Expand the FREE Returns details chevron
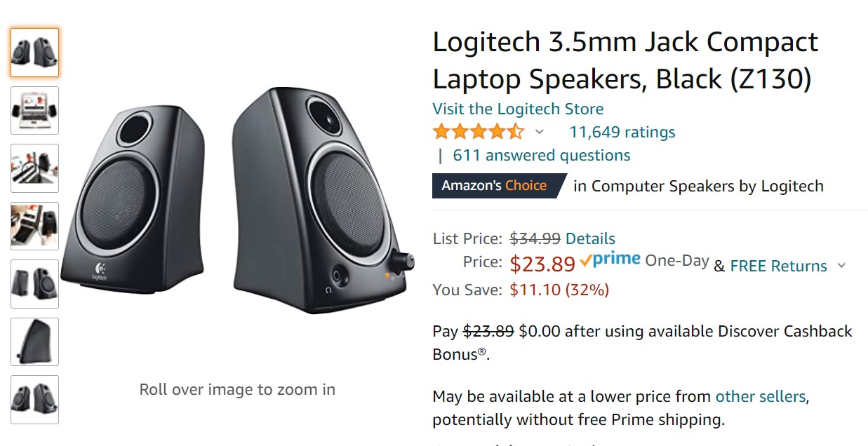868x446 pixels. (x=841, y=266)
